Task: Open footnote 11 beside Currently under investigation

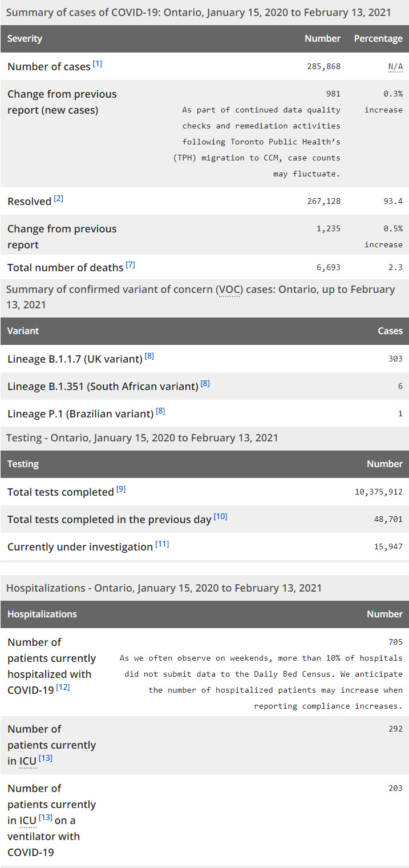Action: (x=162, y=544)
